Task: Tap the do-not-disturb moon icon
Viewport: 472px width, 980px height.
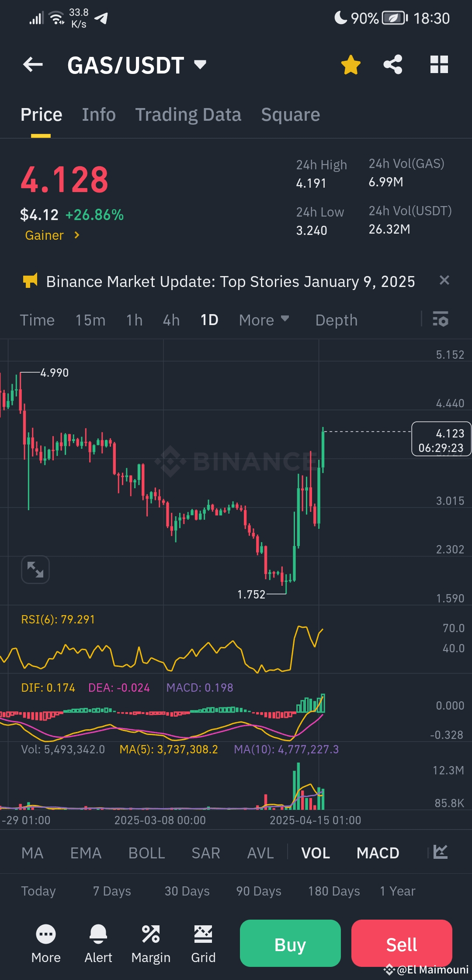Action: (340, 17)
